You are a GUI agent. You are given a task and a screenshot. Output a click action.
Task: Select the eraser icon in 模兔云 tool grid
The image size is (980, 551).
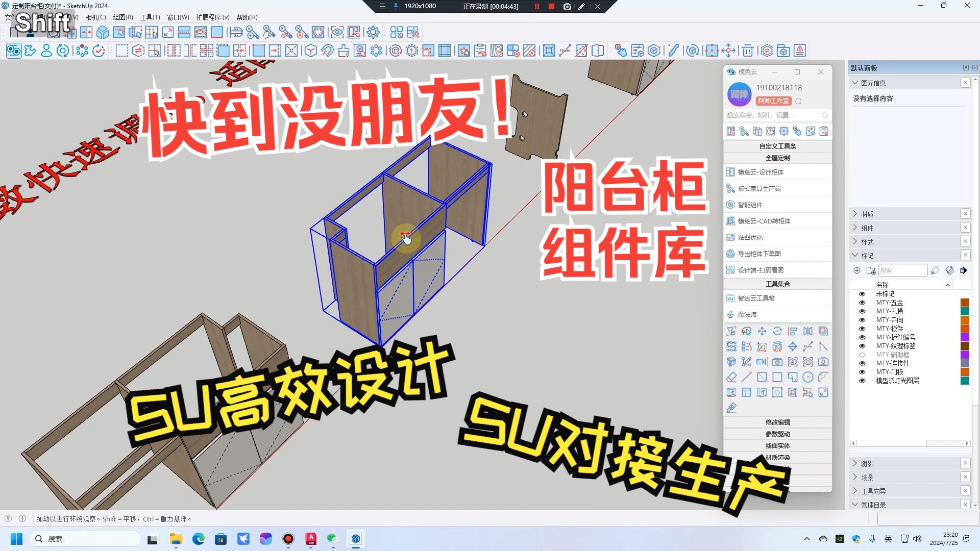pos(731,377)
